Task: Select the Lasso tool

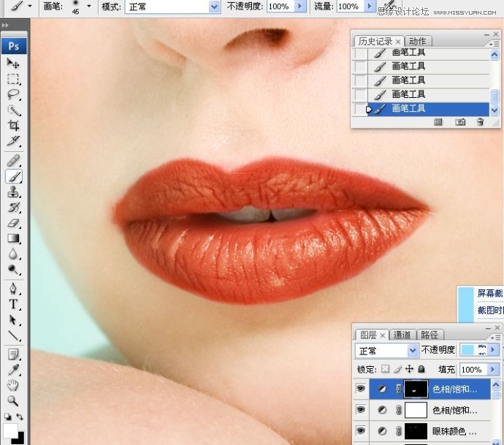Action: [13, 94]
